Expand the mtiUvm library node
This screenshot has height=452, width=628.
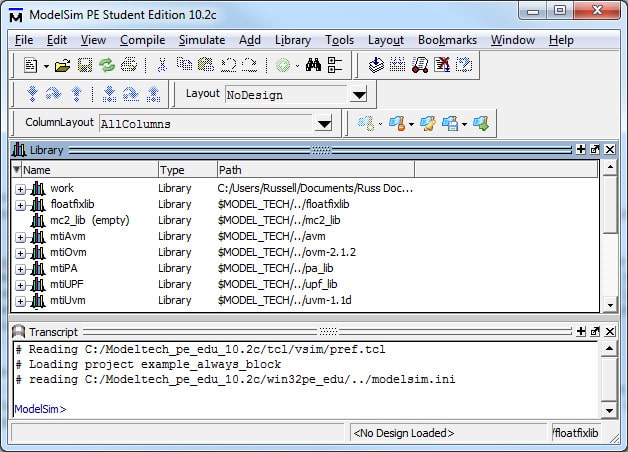pos(20,301)
